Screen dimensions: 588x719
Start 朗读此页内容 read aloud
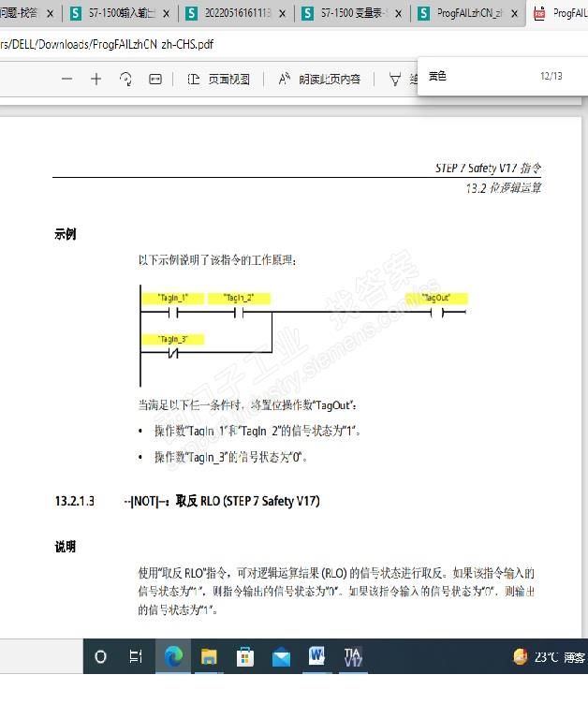319,80
